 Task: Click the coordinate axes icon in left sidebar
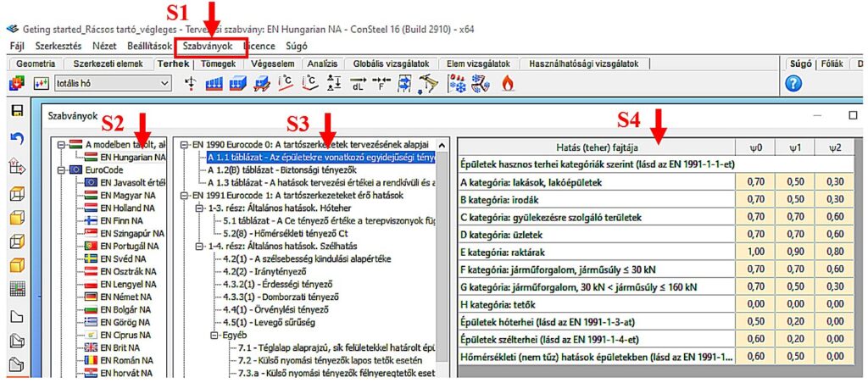click(x=17, y=165)
